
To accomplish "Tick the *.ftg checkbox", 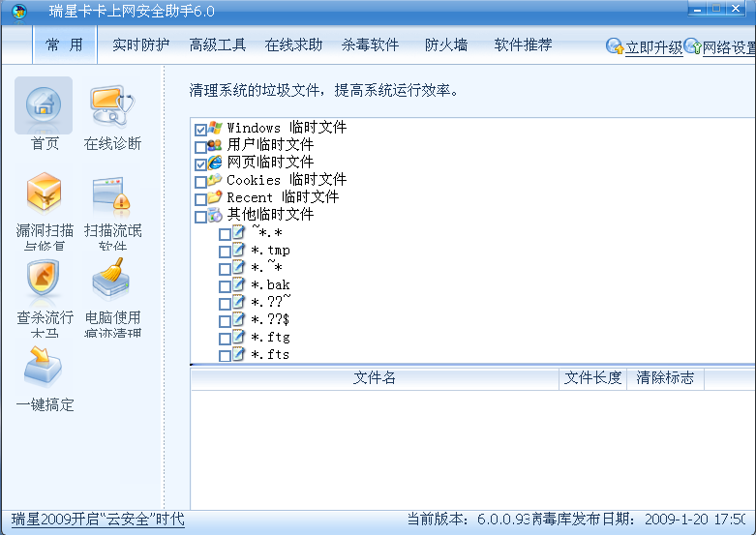I will [x=225, y=339].
